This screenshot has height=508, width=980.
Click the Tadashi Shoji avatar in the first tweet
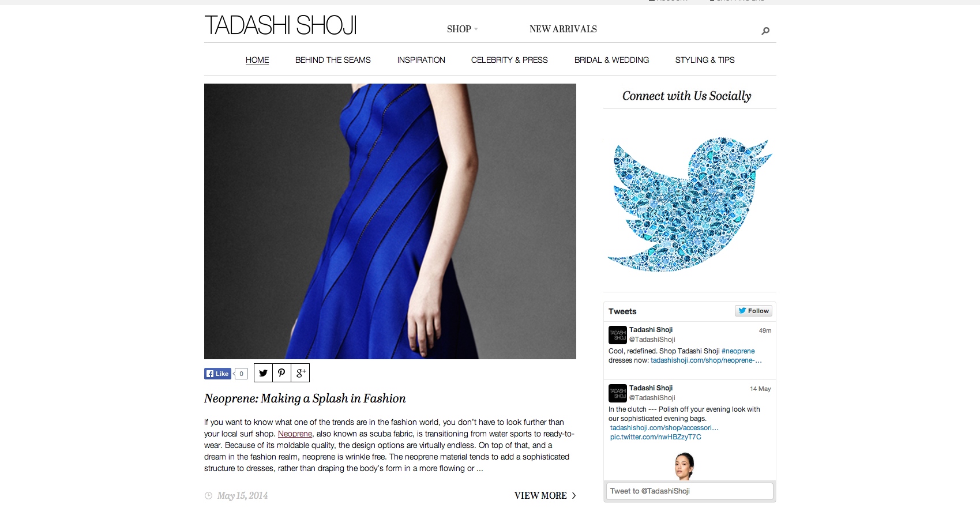(618, 335)
